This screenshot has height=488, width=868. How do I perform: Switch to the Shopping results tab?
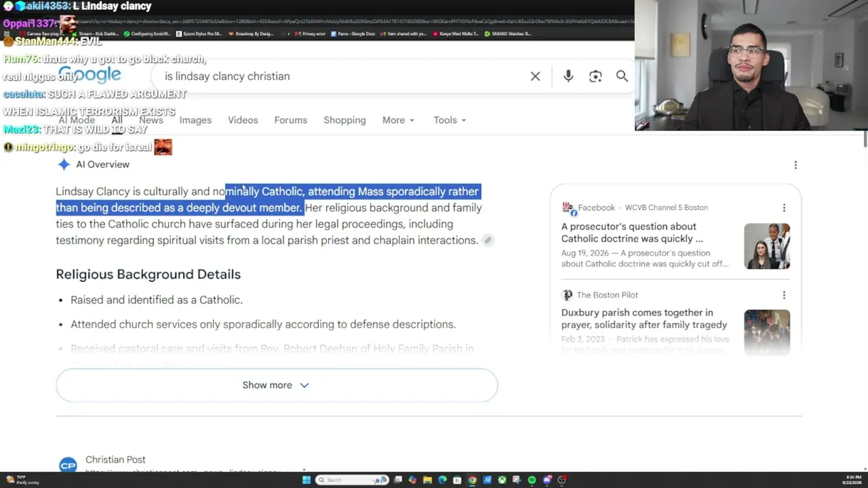[344, 120]
